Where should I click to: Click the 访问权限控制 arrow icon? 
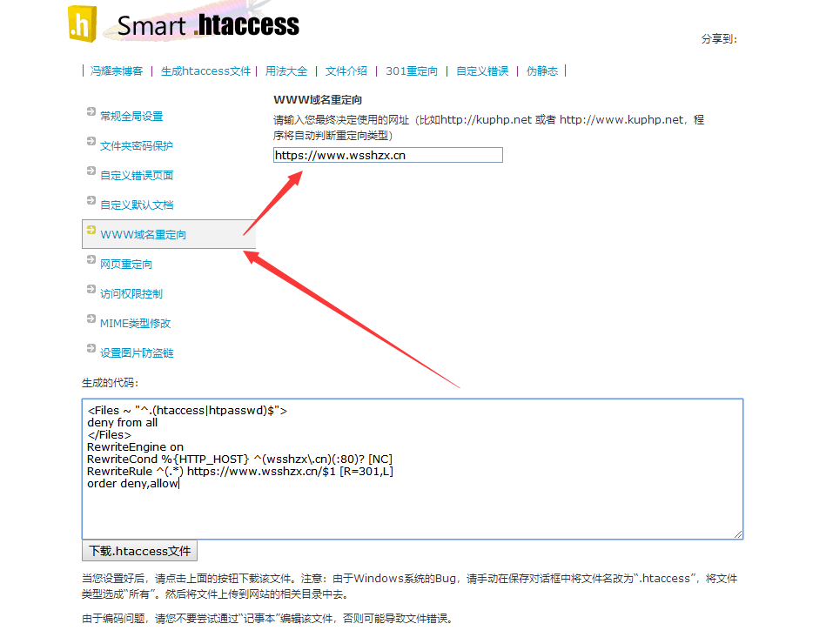point(91,290)
